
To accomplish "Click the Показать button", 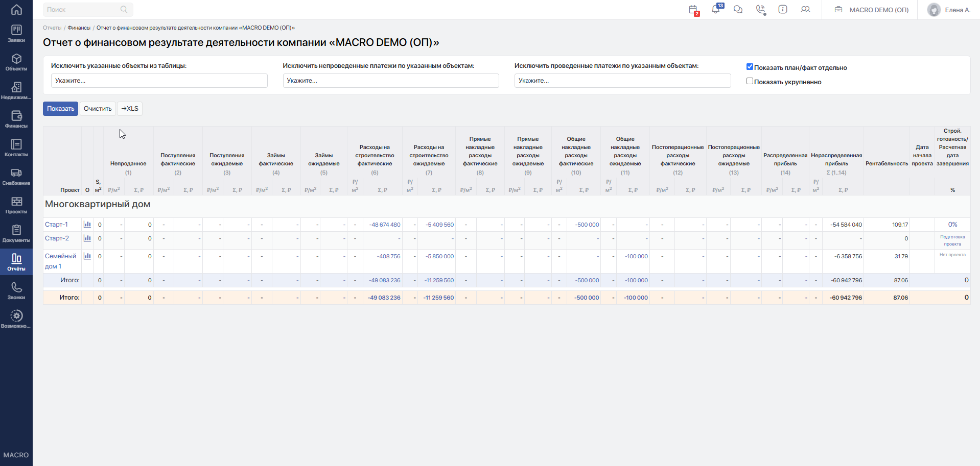I will click(60, 109).
